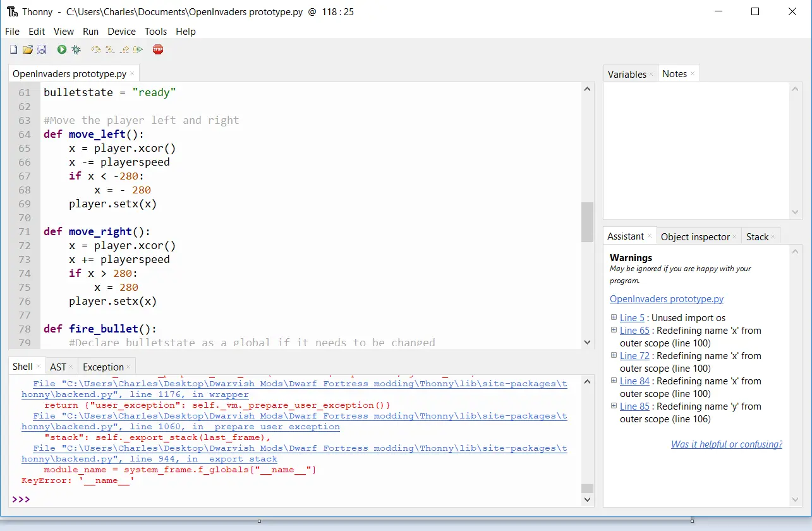Click on 'def fire_bullet():' code line
Viewport: 812px width, 531px height.
click(100, 329)
